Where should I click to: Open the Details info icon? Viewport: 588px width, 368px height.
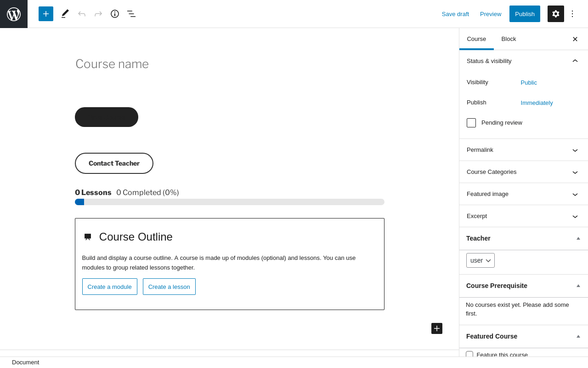coord(115,14)
